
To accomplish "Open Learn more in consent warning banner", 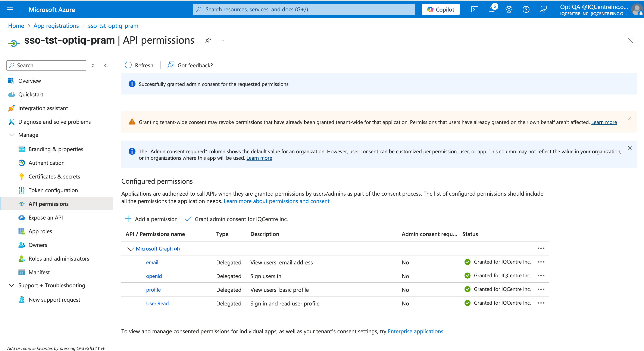I will pos(604,122).
